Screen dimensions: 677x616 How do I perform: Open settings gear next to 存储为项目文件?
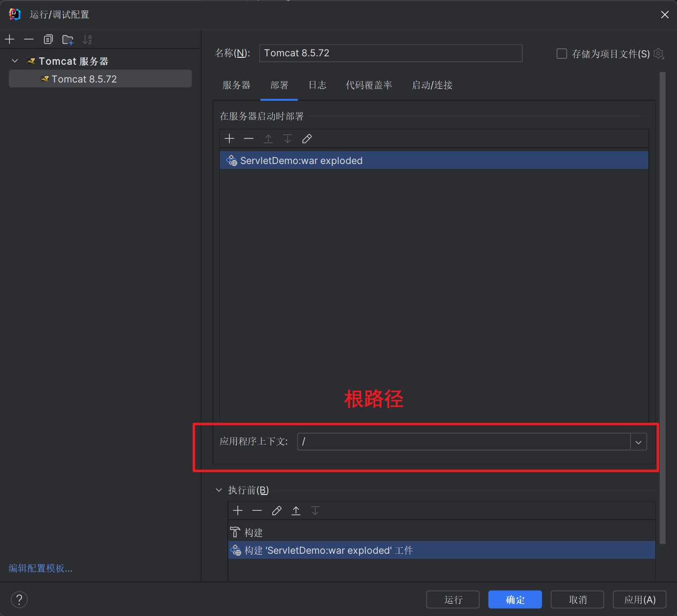659,53
